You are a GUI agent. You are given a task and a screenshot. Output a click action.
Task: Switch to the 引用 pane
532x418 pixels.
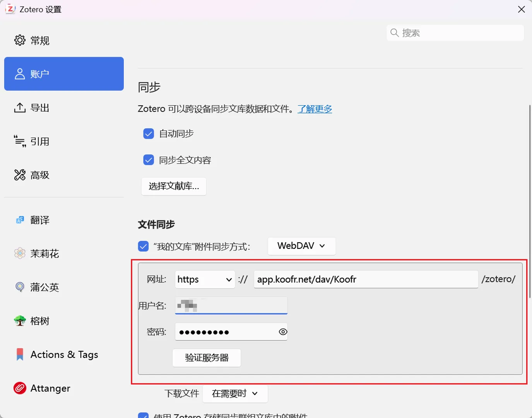point(64,141)
